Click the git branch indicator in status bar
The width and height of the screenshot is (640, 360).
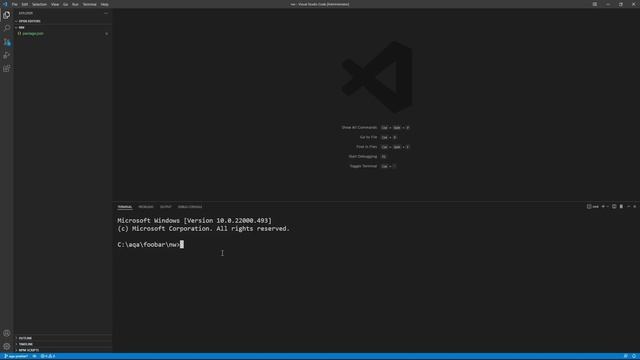pyautogui.click(x=16, y=356)
